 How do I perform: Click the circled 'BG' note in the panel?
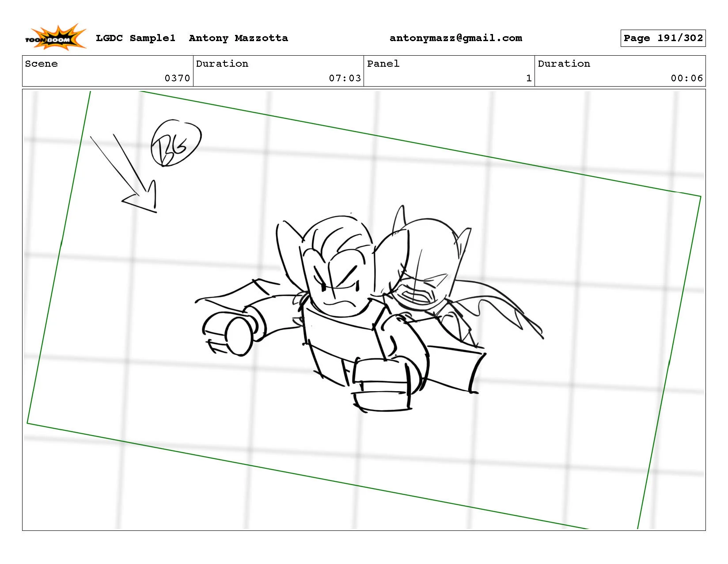[x=176, y=143]
